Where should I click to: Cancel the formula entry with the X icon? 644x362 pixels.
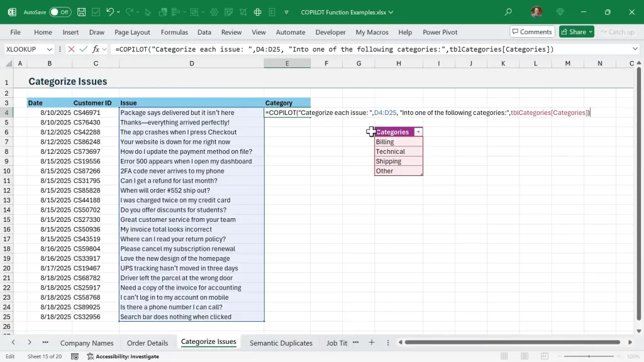tap(71, 49)
